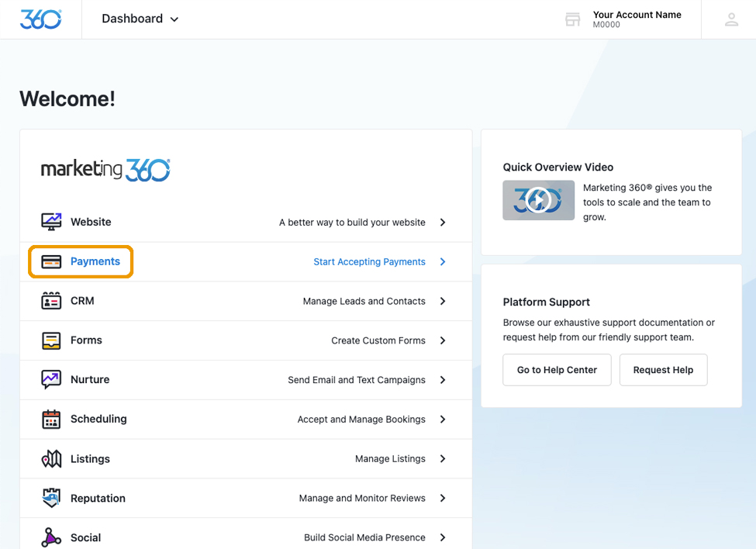Click the Start Accepting Payments link
Image resolution: width=756 pixels, height=549 pixels.
369,262
